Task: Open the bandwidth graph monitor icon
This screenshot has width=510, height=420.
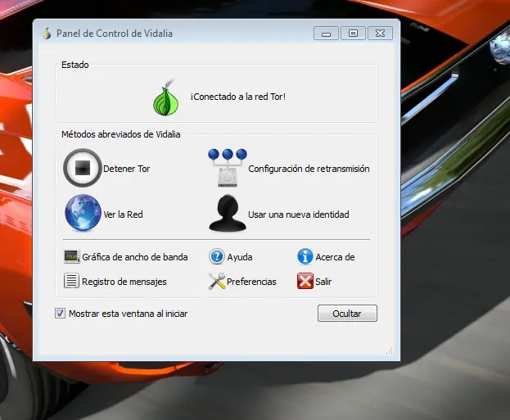Action: pos(71,257)
